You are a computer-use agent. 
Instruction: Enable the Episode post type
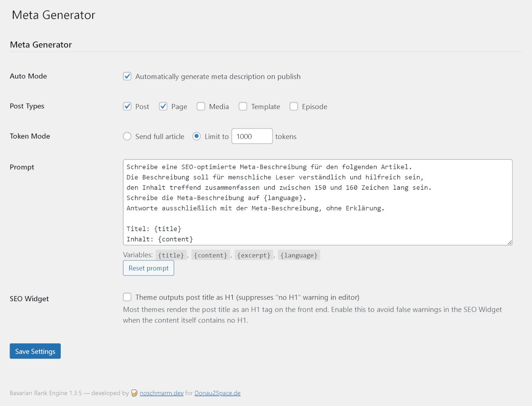294,106
